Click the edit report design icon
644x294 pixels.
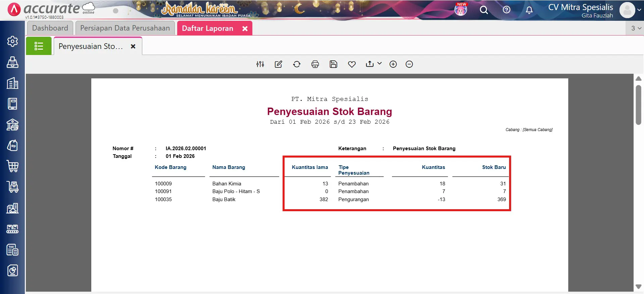(279, 64)
